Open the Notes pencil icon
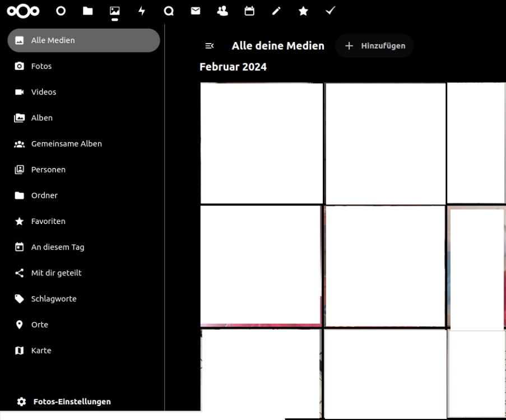Screen dimensions: 506x420 pos(276,11)
